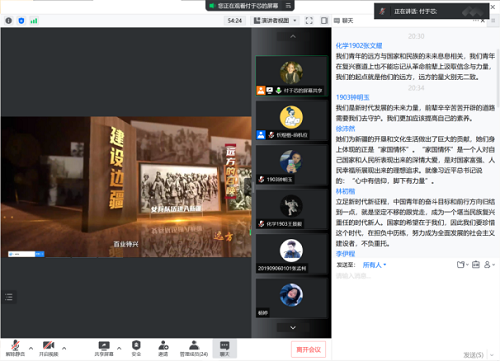The height and width of the screenshot is (361, 500).
Task: Change chat recipient from everyone dropdown
Action: (374, 265)
